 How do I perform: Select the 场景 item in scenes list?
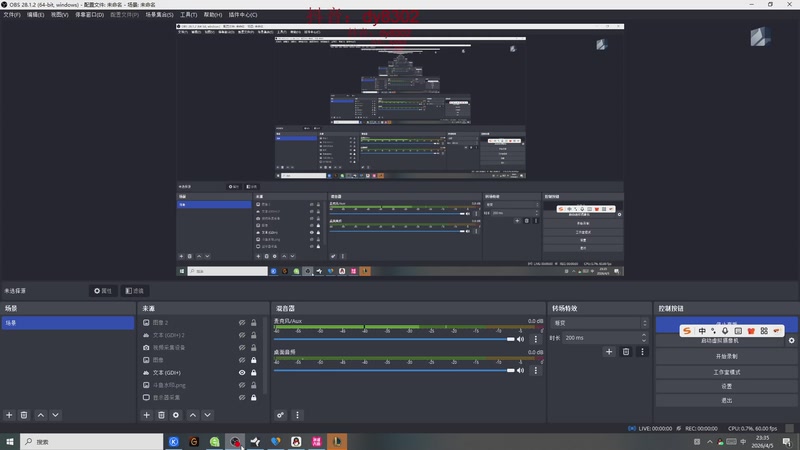tap(68, 323)
